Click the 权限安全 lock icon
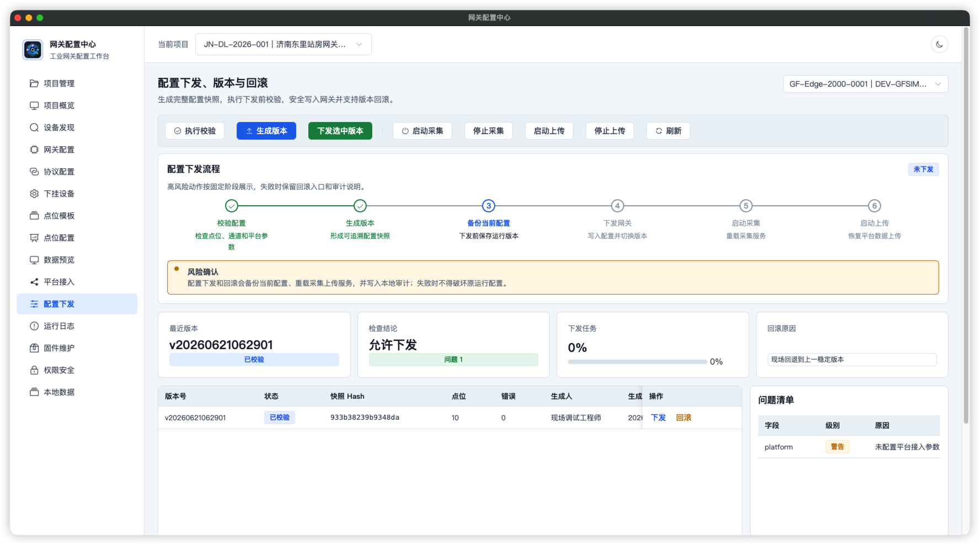 click(x=34, y=370)
